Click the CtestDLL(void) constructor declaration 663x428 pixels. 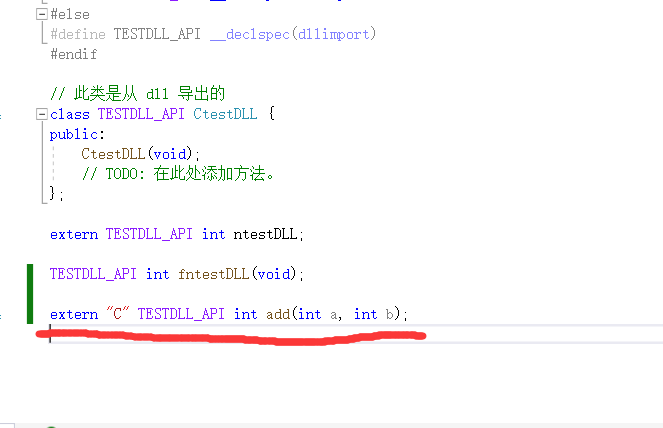coord(140,154)
